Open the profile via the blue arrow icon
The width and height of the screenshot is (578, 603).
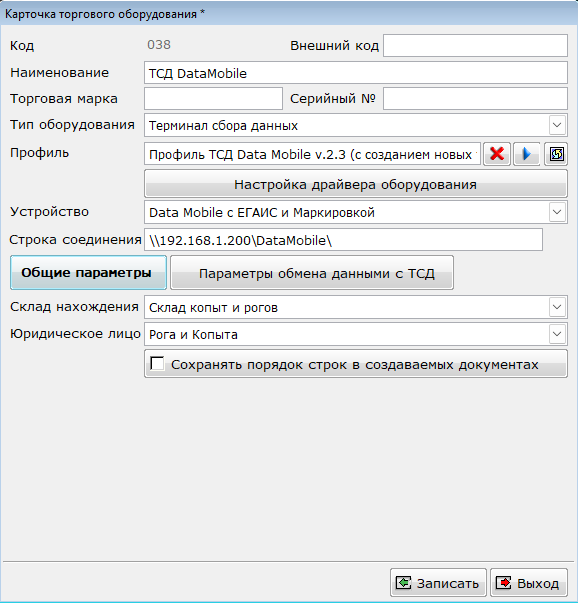pyautogui.click(x=526, y=154)
